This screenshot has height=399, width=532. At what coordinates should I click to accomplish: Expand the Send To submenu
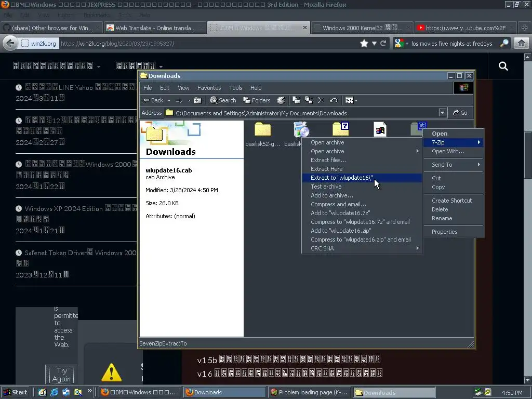478,165
